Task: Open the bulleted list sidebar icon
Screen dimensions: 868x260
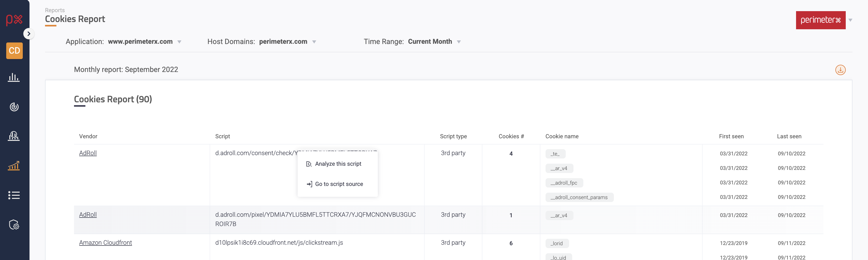Action: (x=14, y=195)
